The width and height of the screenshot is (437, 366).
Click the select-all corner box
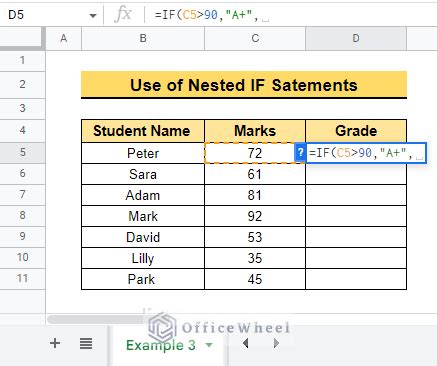point(22,38)
